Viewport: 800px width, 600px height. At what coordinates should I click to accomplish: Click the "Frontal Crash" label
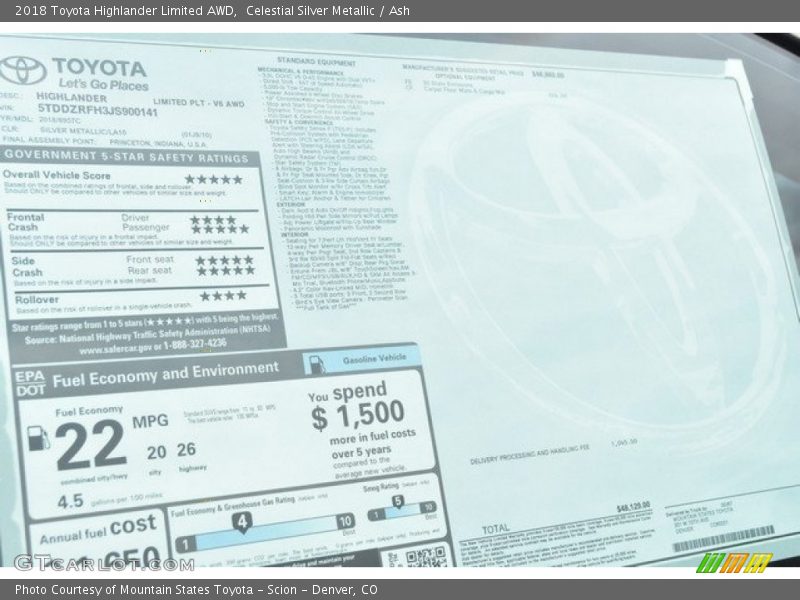click(25, 222)
